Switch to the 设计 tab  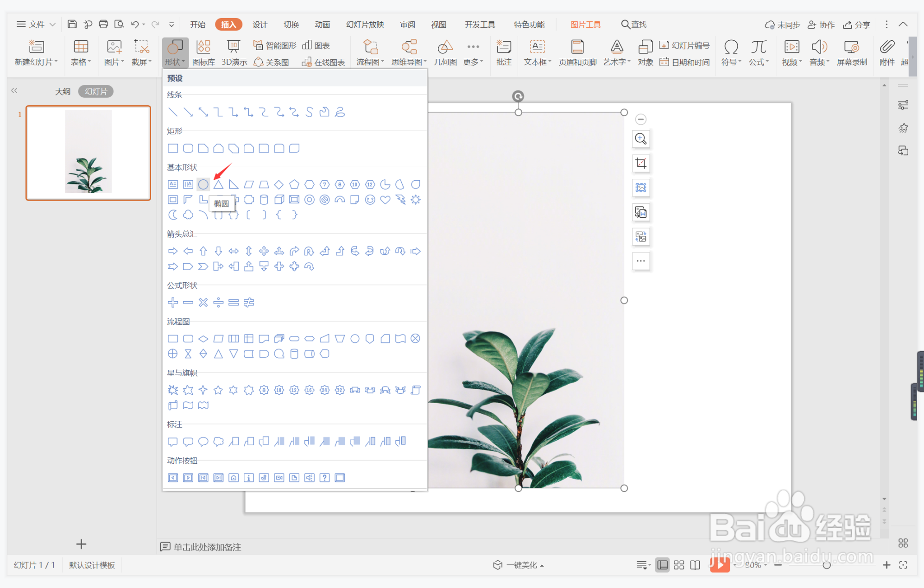pos(260,25)
